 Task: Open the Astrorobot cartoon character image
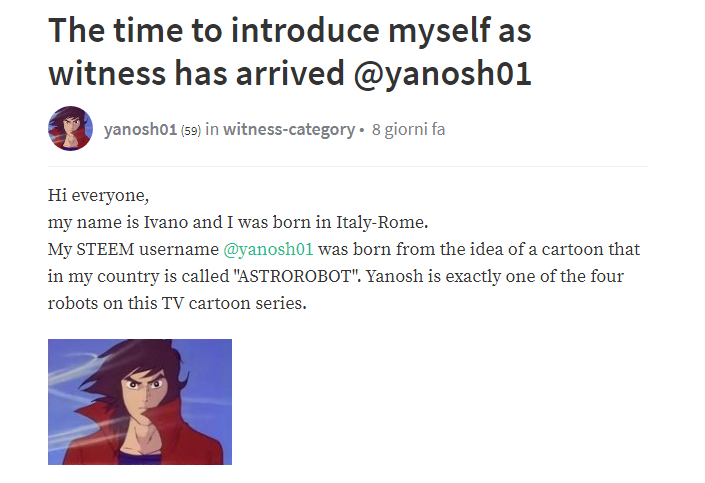click(140, 401)
